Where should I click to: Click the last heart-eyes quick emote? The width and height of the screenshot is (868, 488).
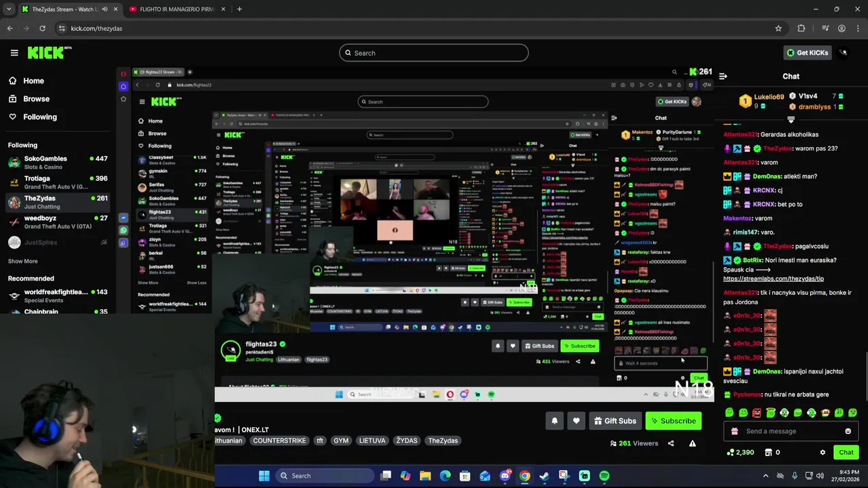click(x=852, y=413)
